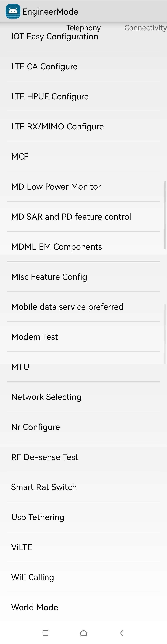167x644 pixels.
Task: Open the Wifi Calling entry
Action: pyautogui.click(x=84, y=577)
